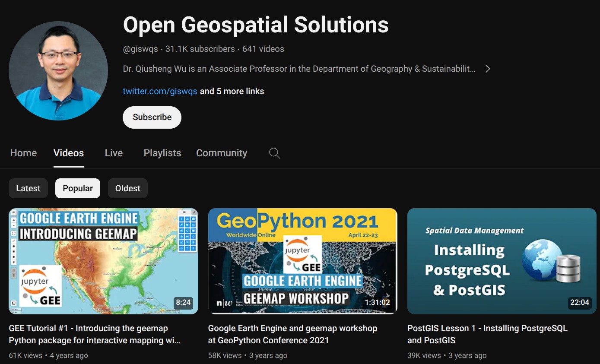Screen dimensions: 600x364
Task: Select the Videos tab
Action: 69,153
